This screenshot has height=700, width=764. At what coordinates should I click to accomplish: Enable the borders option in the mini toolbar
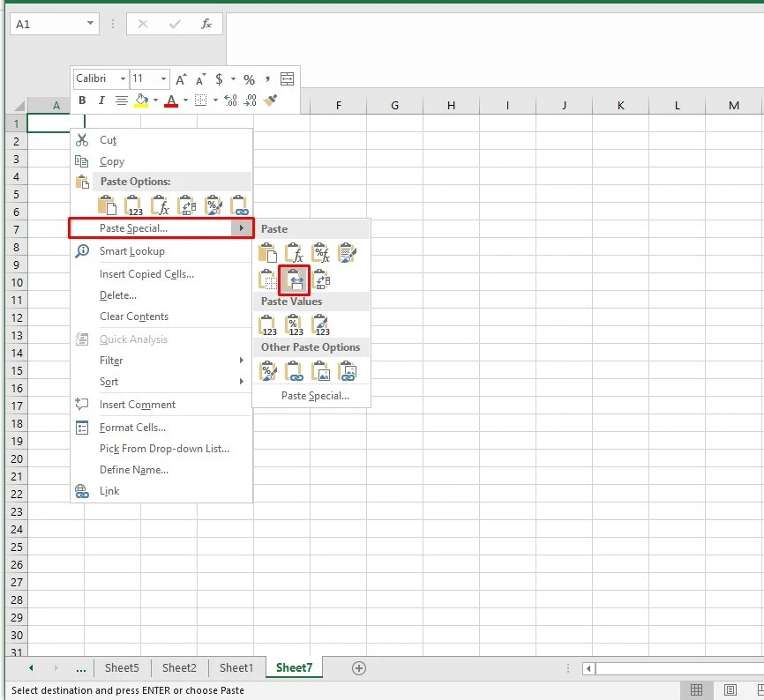click(x=201, y=100)
